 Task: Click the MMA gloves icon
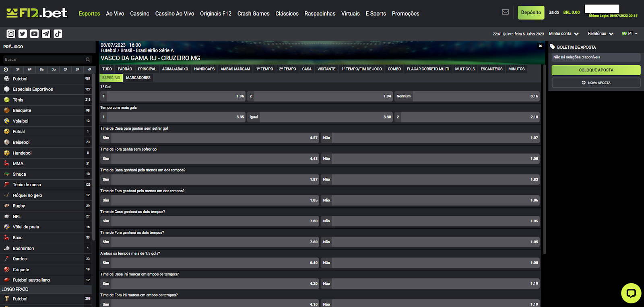[x=6, y=163]
